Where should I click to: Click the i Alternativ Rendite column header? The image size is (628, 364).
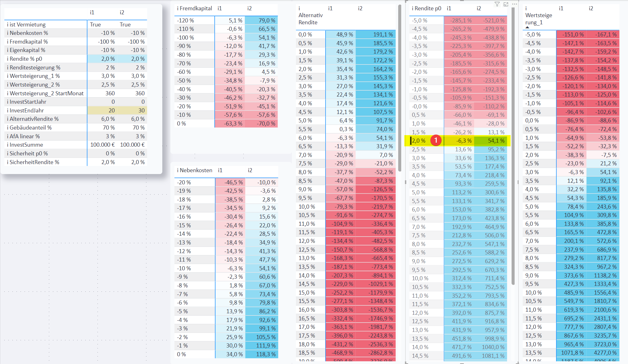[310, 16]
